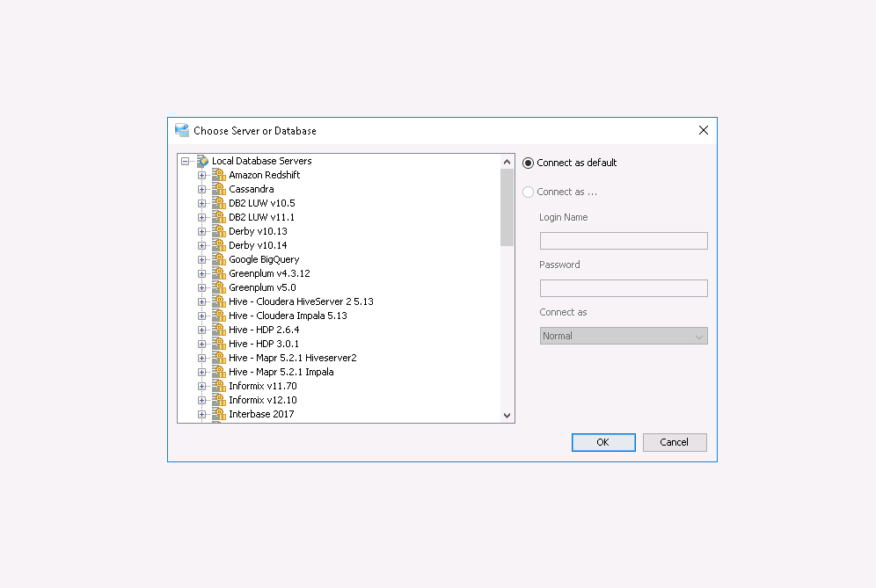Click the DB2 LUW v10.5 server icon
The height and width of the screenshot is (588, 876).
(219, 203)
